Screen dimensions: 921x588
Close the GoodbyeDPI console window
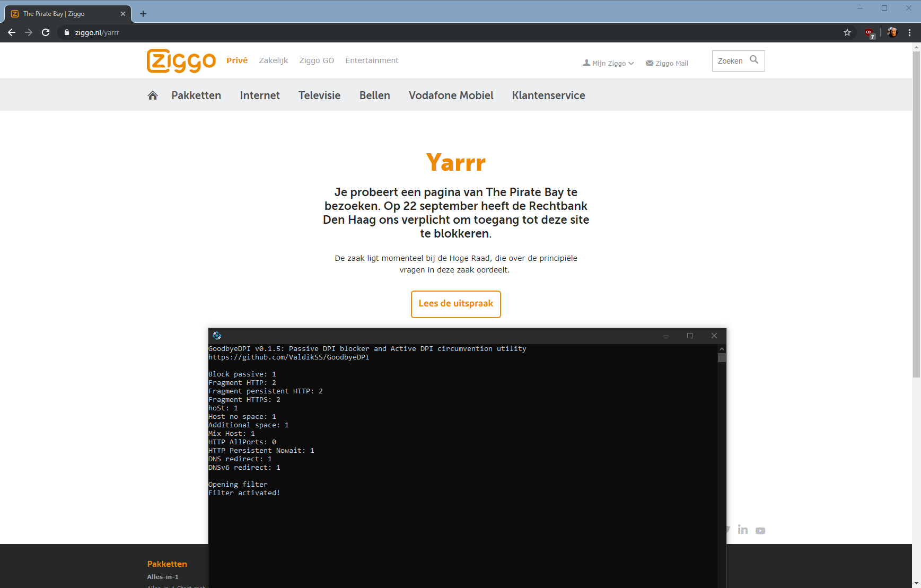click(x=714, y=336)
